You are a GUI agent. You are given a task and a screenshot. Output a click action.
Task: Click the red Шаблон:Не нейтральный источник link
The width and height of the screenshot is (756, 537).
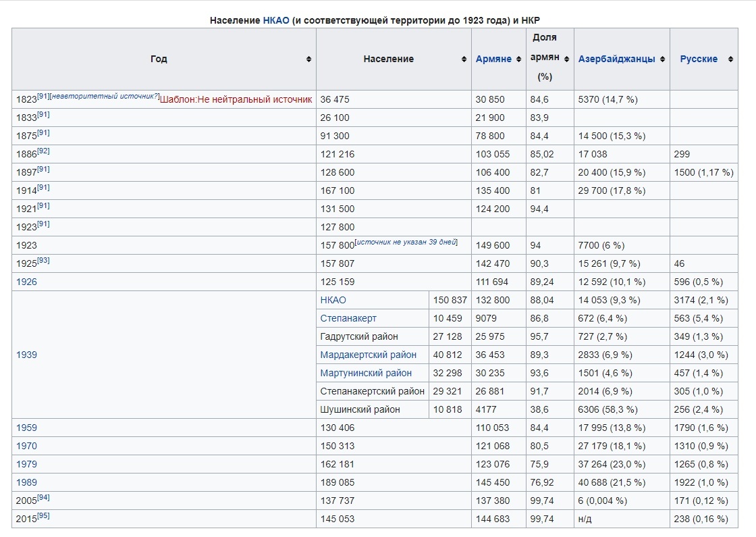[x=236, y=100]
